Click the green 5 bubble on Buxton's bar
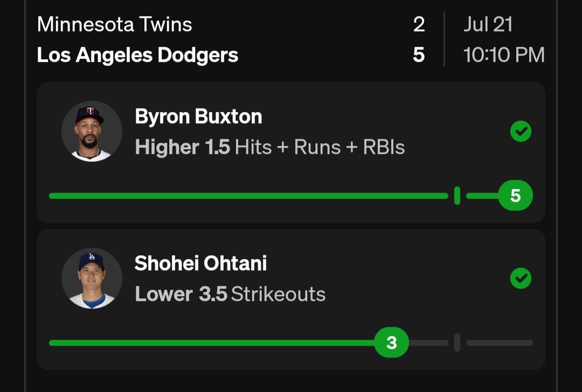The height and width of the screenshot is (392, 582). coord(515,195)
